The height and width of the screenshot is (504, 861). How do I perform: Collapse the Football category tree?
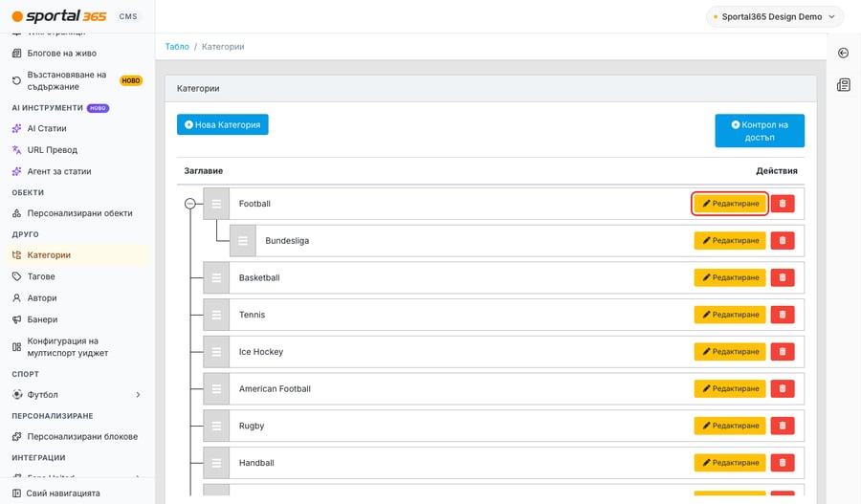[190, 204]
